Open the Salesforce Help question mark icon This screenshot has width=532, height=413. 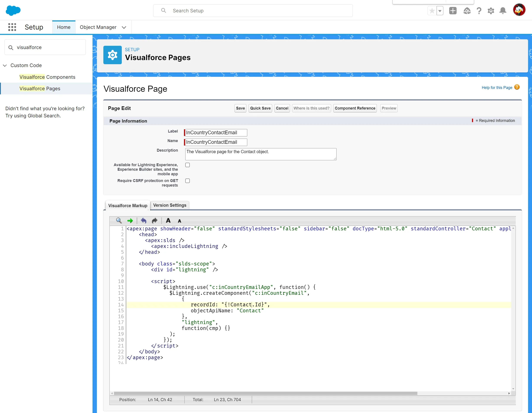[x=479, y=11]
